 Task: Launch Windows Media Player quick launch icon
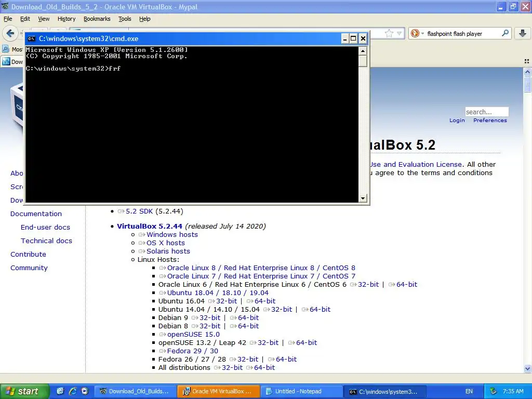point(85,391)
